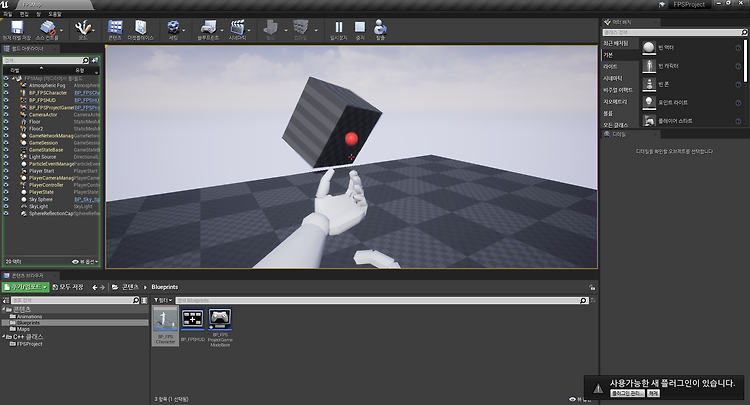Toggle visibility of Light Source
This screenshot has height=405, width=750.
tap(6, 157)
